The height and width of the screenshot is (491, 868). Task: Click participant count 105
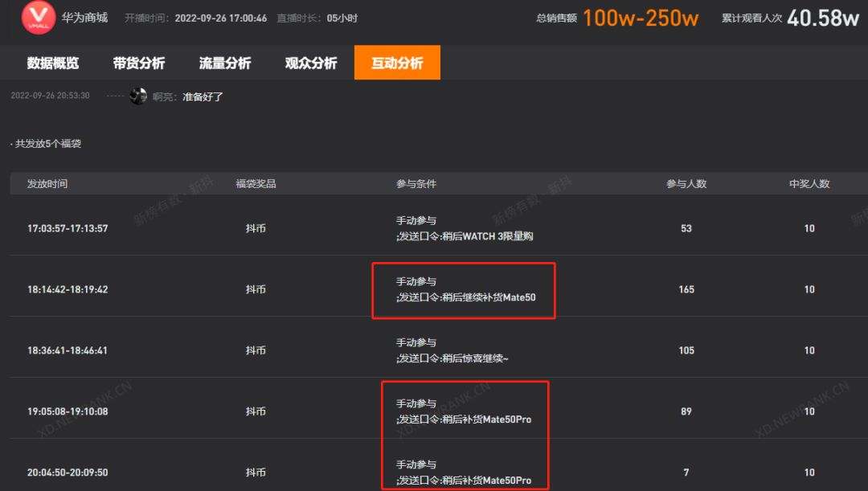[x=686, y=350]
